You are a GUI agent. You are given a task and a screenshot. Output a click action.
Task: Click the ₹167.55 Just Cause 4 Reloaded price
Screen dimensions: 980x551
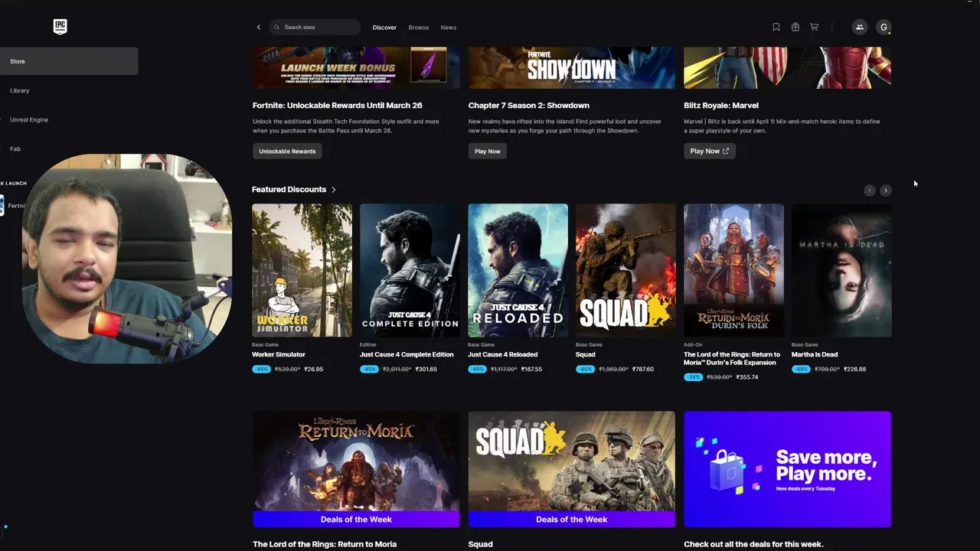tap(531, 369)
